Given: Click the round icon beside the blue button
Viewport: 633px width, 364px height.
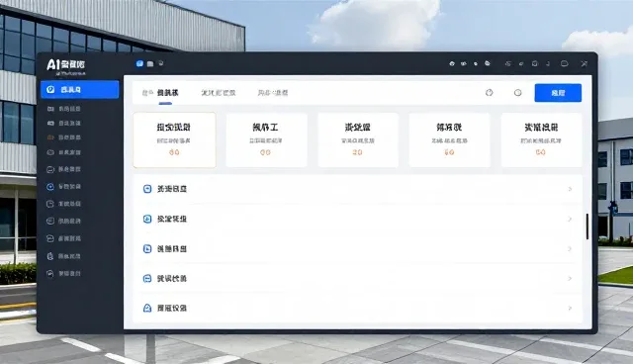Looking at the screenshot, I should 518,93.
